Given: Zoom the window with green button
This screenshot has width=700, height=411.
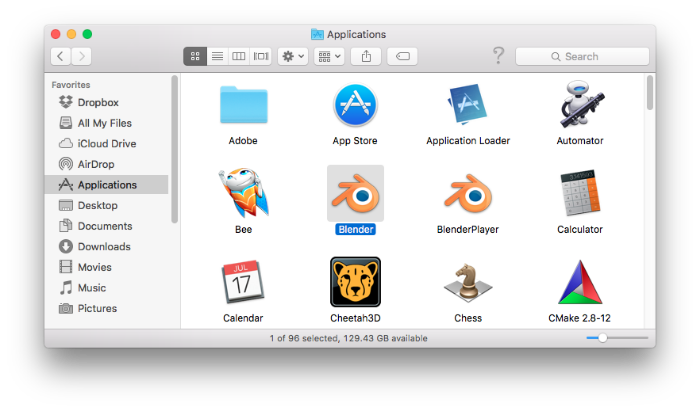Looking at the screenshot, I should pos(88,34).
